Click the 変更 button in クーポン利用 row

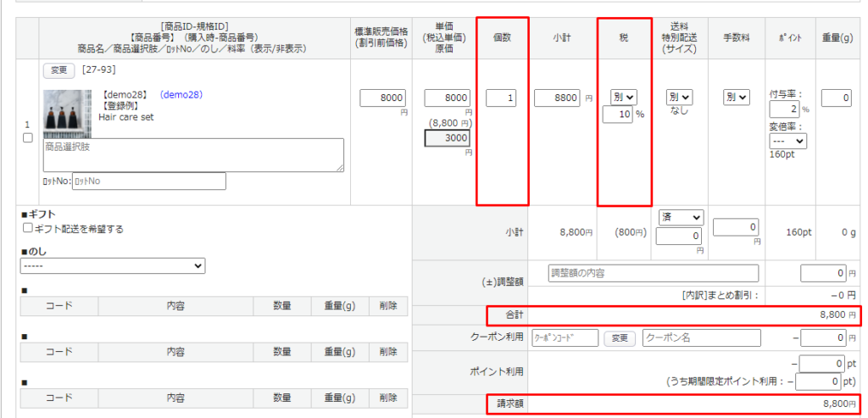(x=620, y=337)
